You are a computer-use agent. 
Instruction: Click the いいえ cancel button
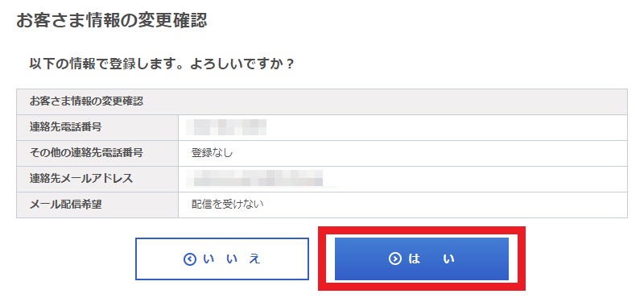coord(222,259)
